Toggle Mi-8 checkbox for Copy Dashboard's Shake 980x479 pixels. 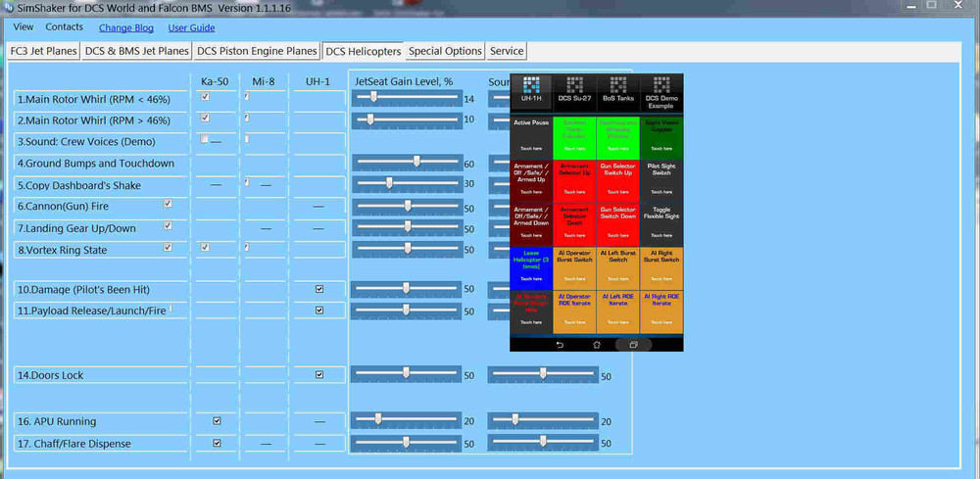click(x=247, y=182)
